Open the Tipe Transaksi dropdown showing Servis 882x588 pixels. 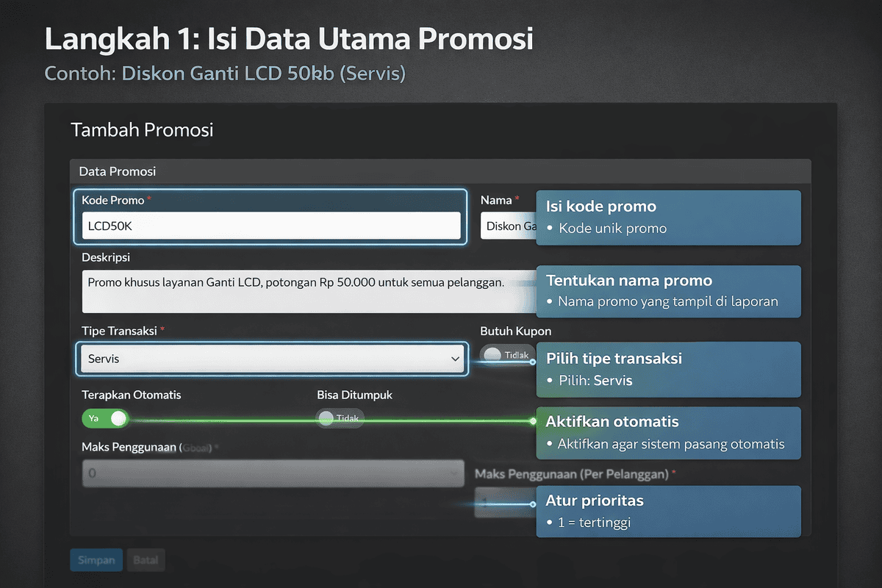point(272,359)
